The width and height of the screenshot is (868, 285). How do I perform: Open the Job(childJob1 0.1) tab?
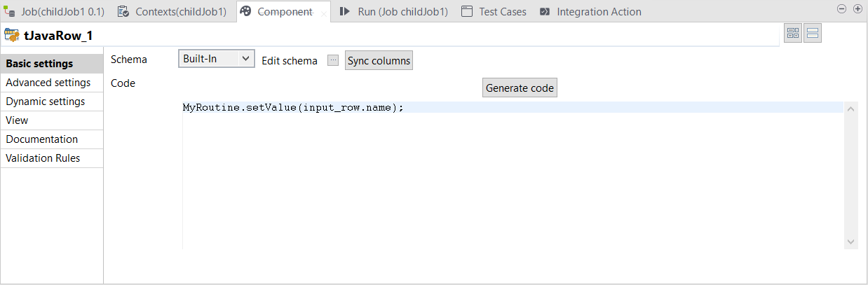click(x=55, y=12)
